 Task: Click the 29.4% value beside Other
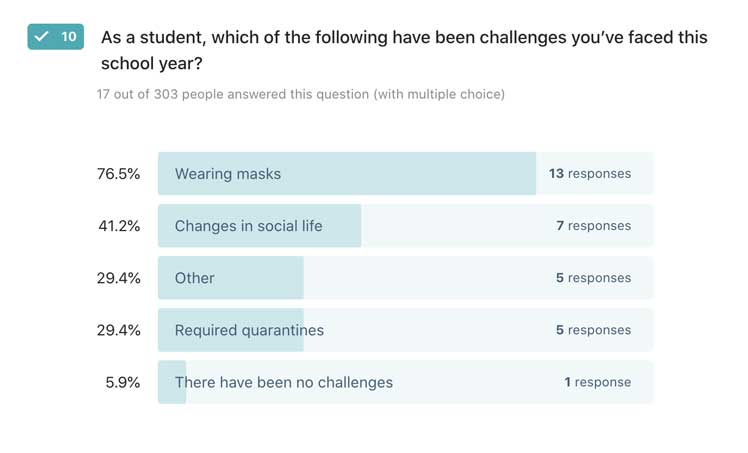(x=118, y=278)
